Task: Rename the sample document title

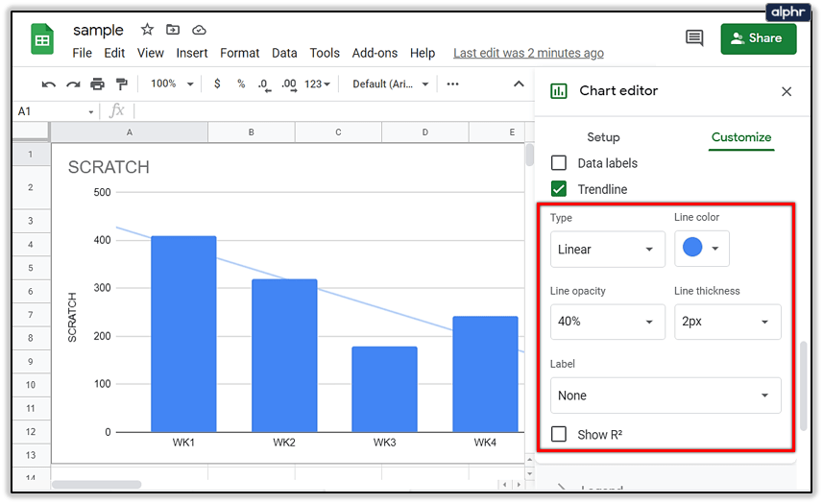Action: click(98, 31)
